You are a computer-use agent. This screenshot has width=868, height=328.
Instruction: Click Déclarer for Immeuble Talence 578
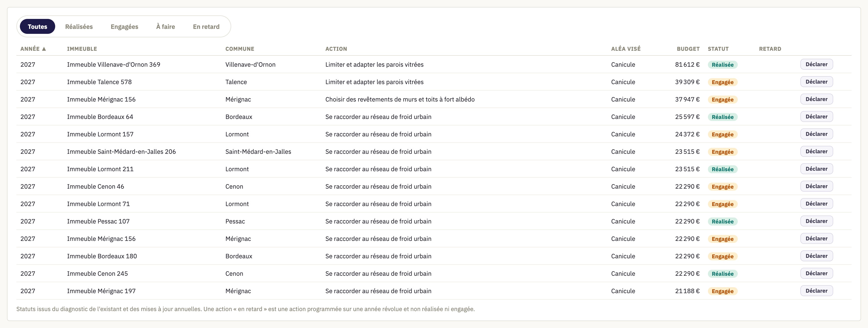[x=817, y=82]
